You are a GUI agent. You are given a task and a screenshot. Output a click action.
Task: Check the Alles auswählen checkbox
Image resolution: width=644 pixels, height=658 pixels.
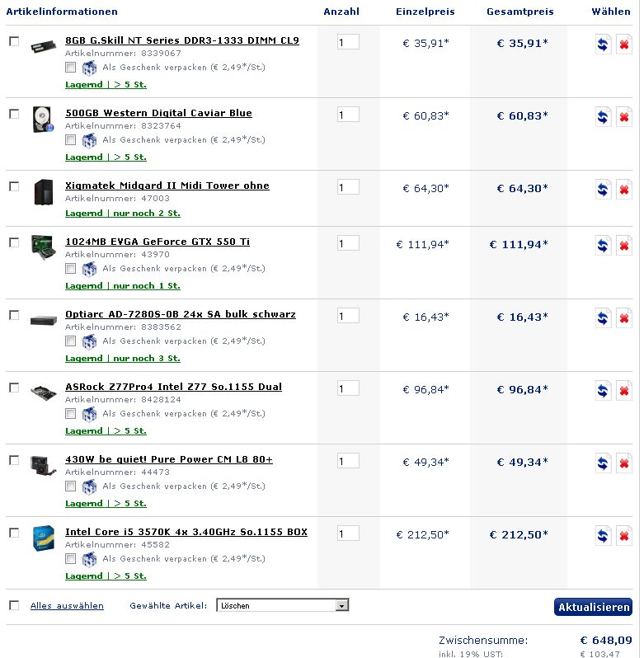pyautogui.click(x=14, y=605)
